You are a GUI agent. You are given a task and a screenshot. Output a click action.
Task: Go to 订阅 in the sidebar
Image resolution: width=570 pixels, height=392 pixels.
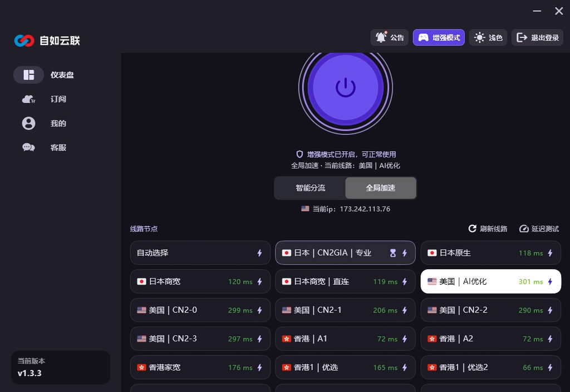58,99
